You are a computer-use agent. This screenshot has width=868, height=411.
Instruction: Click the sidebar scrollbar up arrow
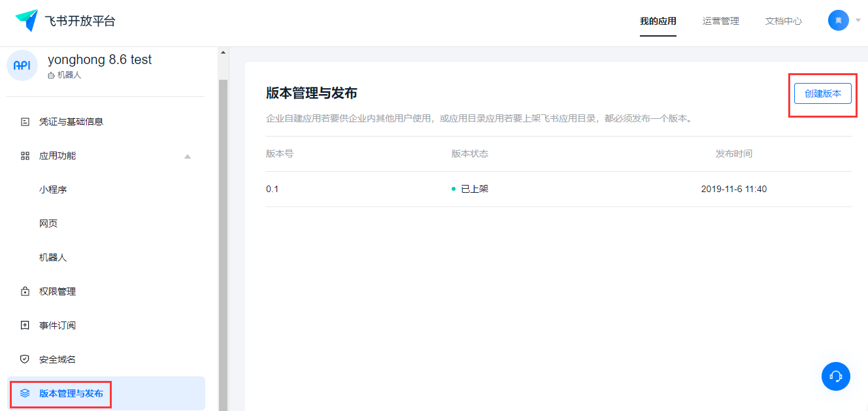pyautogui.click(x=223, y=52)
